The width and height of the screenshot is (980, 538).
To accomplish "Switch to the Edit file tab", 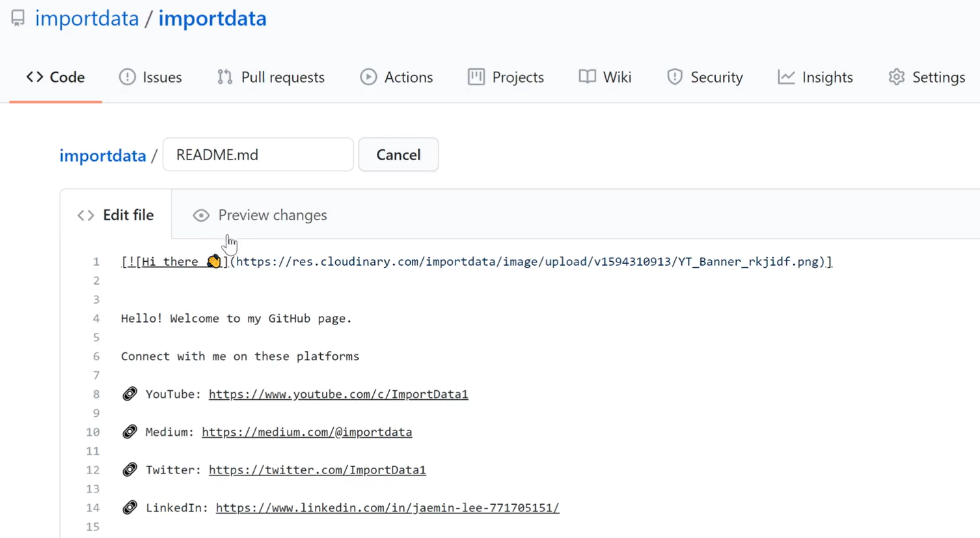I will pos(116,215).
